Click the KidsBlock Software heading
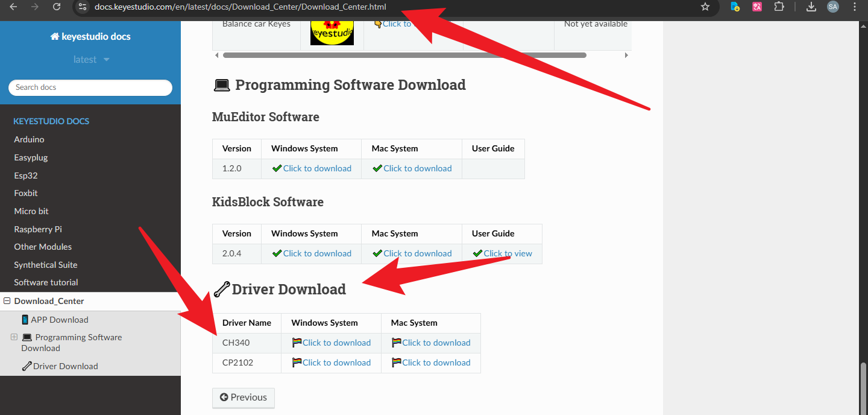The width and height of the screenshot is (868, 415). click(x=268, y=202)
